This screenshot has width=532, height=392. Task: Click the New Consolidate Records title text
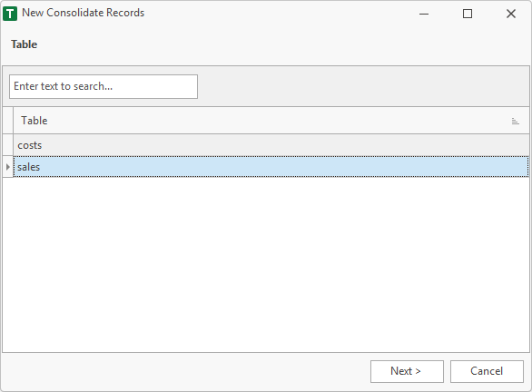(84, 13)
